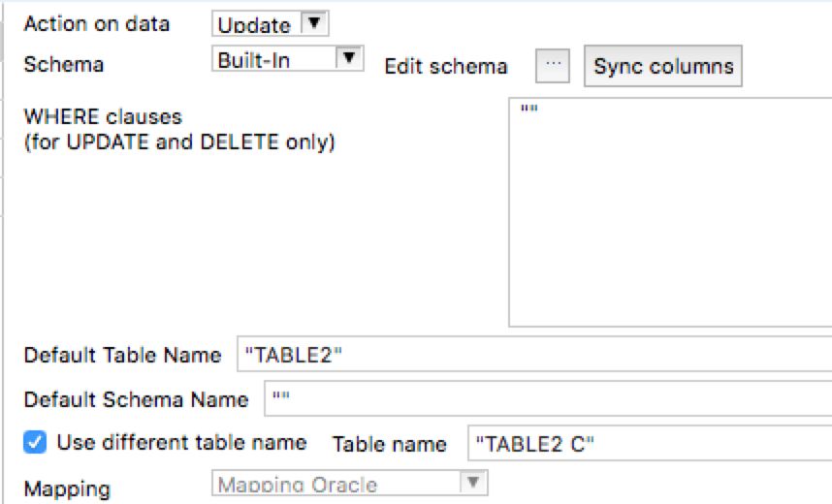Screen dimensions: 832x504
Task: Click the Default Schema Name field
Action: tap(543, 398)
